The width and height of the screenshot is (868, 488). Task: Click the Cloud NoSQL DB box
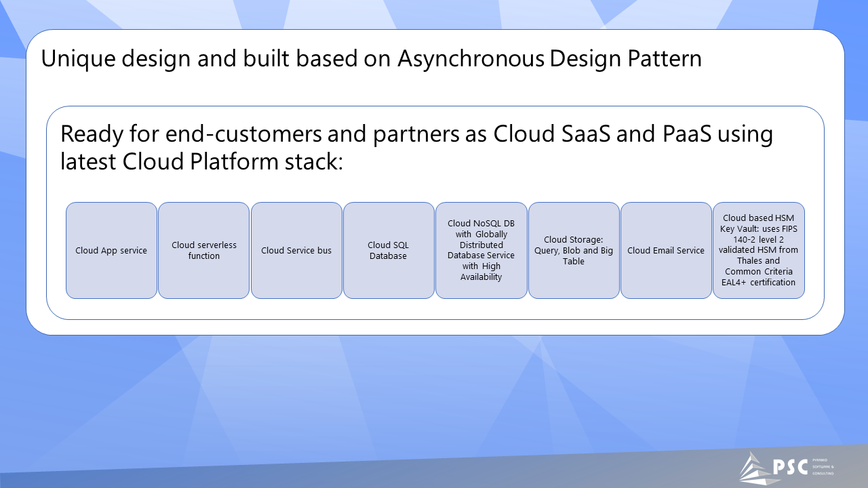click(x=481, y=250)
